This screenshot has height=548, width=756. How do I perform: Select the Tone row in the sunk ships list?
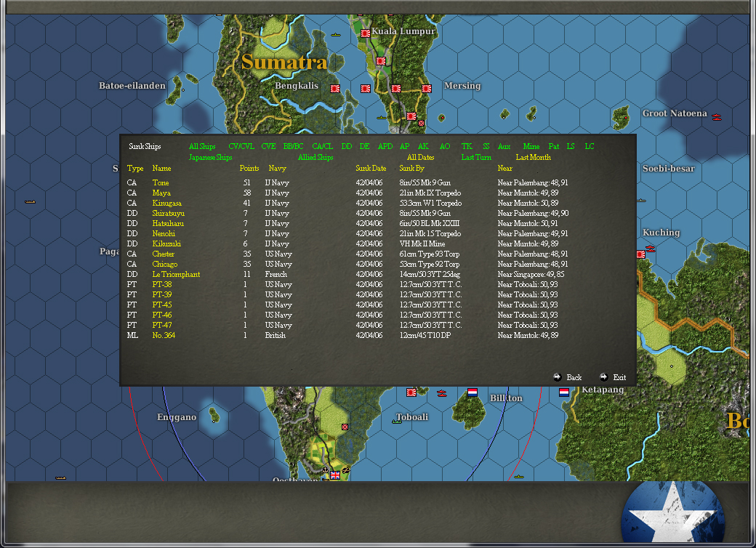click(161, 182)
